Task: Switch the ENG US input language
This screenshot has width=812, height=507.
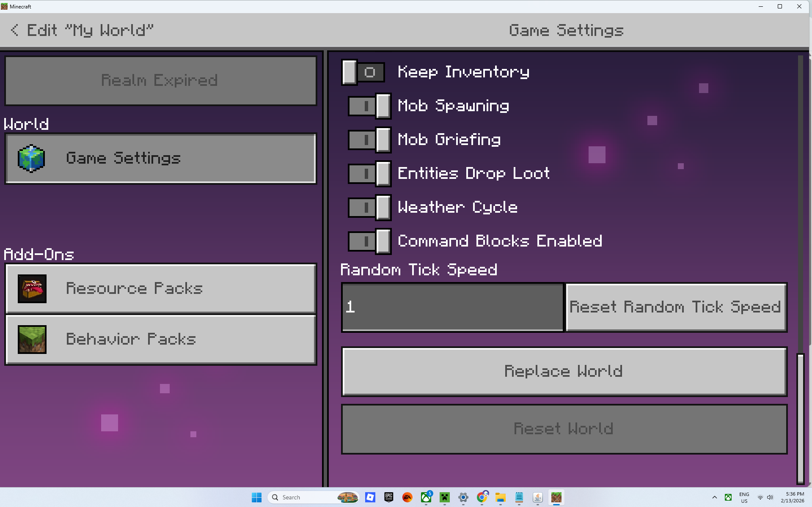Action: (x=744, y=497)
